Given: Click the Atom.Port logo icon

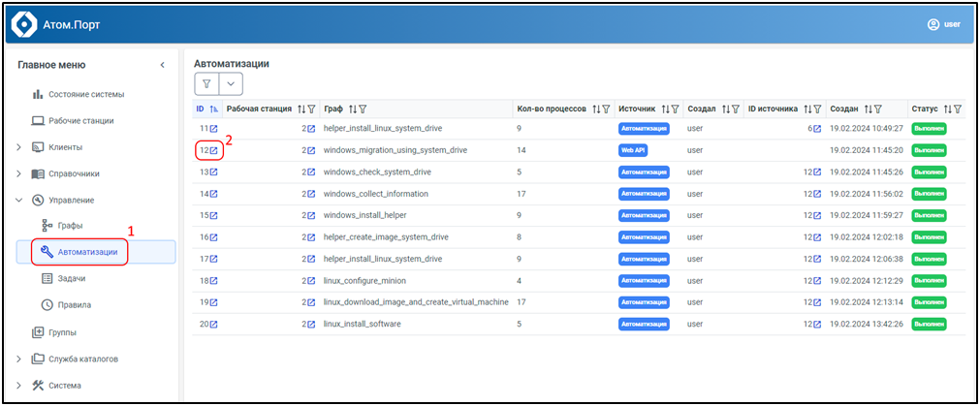Looking at the screenshot, I should (23, 26).
